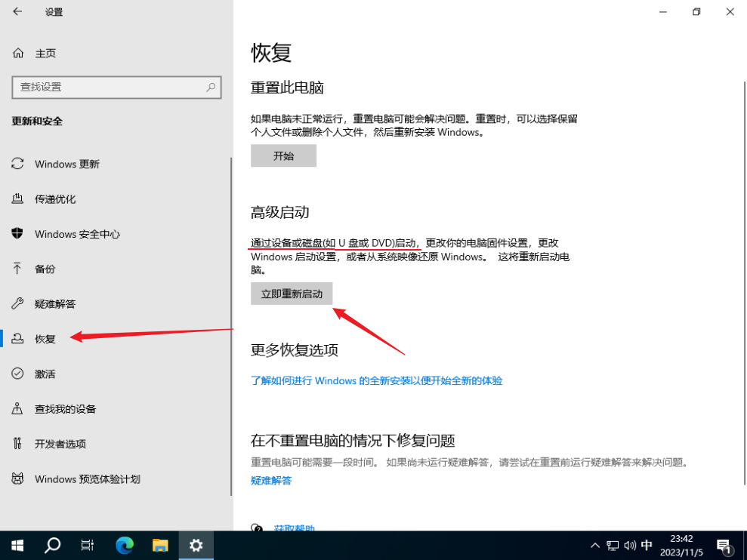Viewport: 747px width, 560px height.
Task: Click the 查找设置 search box
Action: click(x=116, y=87)
